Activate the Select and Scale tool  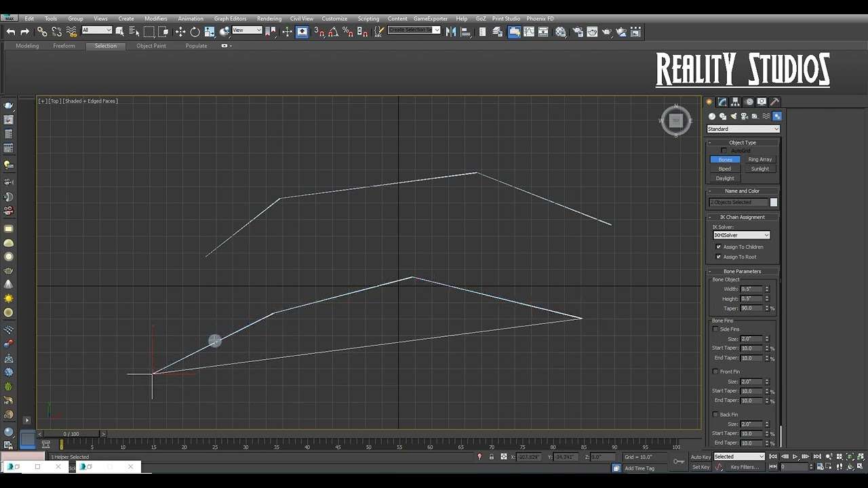(210, 32)
